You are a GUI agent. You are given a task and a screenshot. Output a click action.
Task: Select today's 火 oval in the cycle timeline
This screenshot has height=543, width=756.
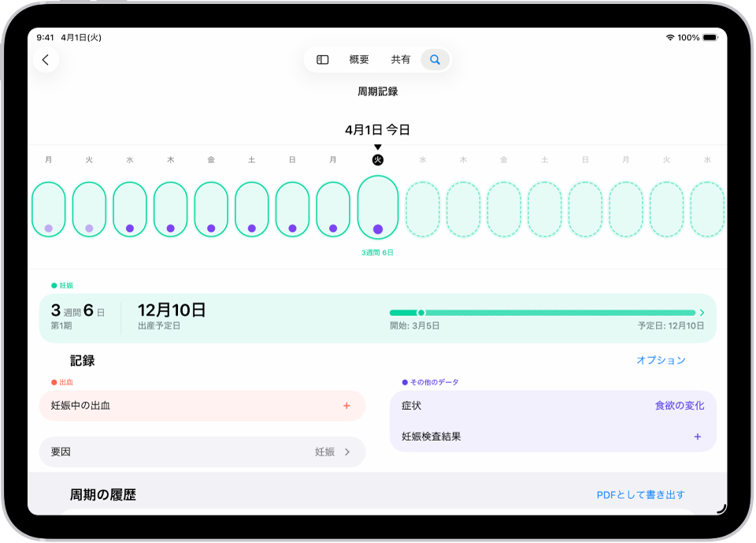[378, 208]
